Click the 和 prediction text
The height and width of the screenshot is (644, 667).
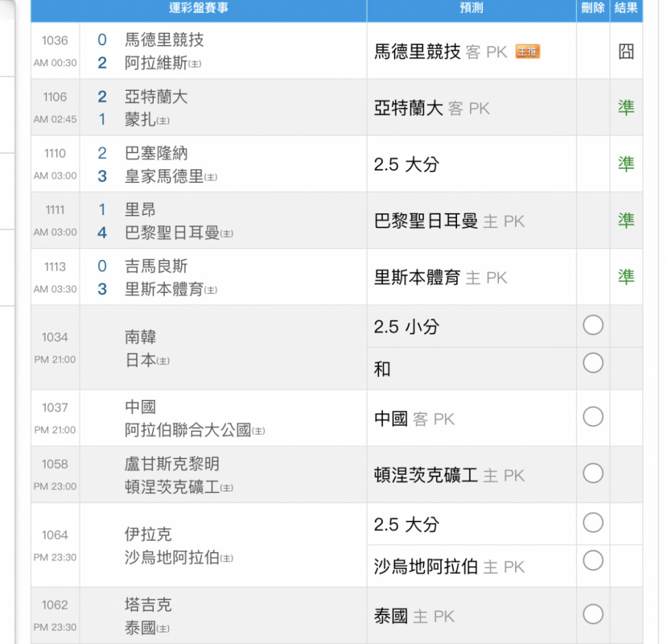[382, 369]
